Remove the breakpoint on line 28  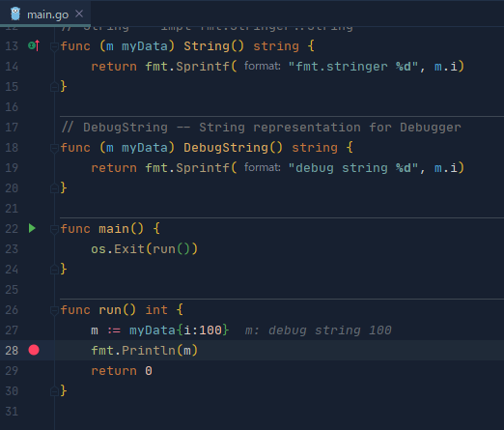point(34,350)
